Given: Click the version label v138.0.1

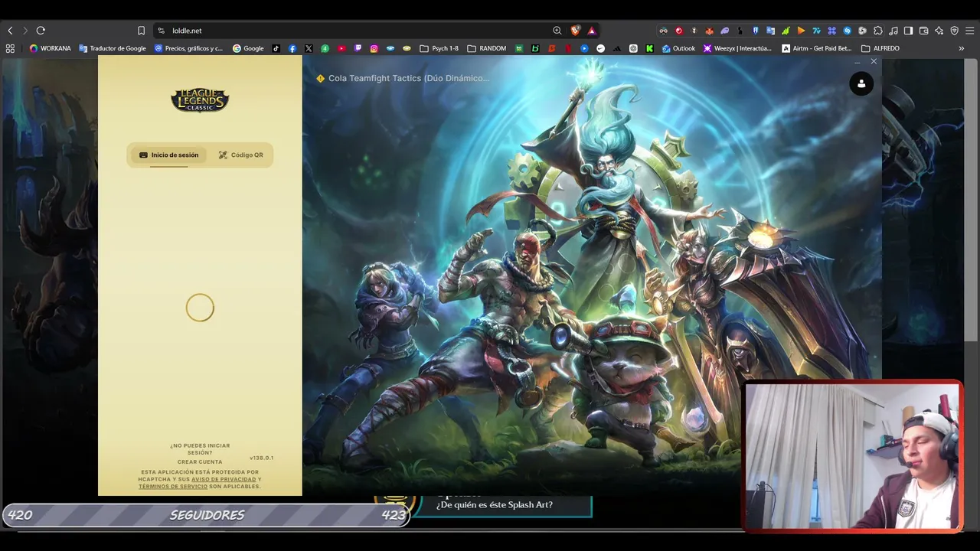Looking at the screenshot, I should pyautogui.click(x=261, y=458).
